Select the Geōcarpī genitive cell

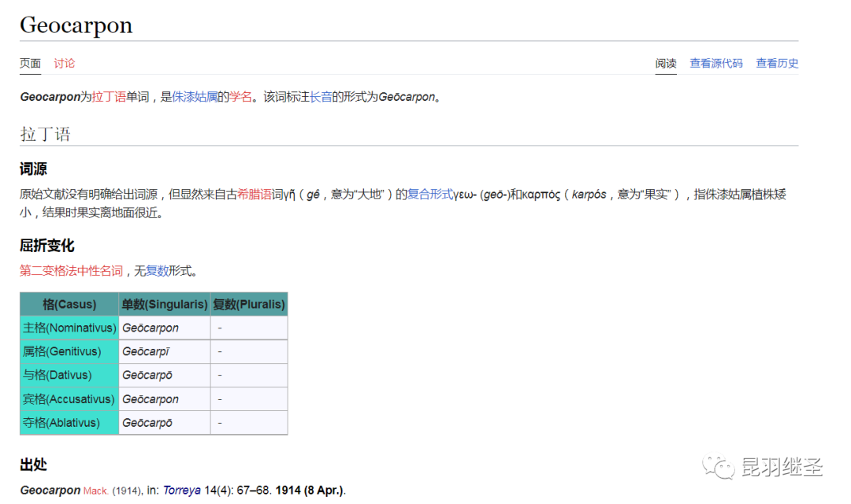(165, 351)
